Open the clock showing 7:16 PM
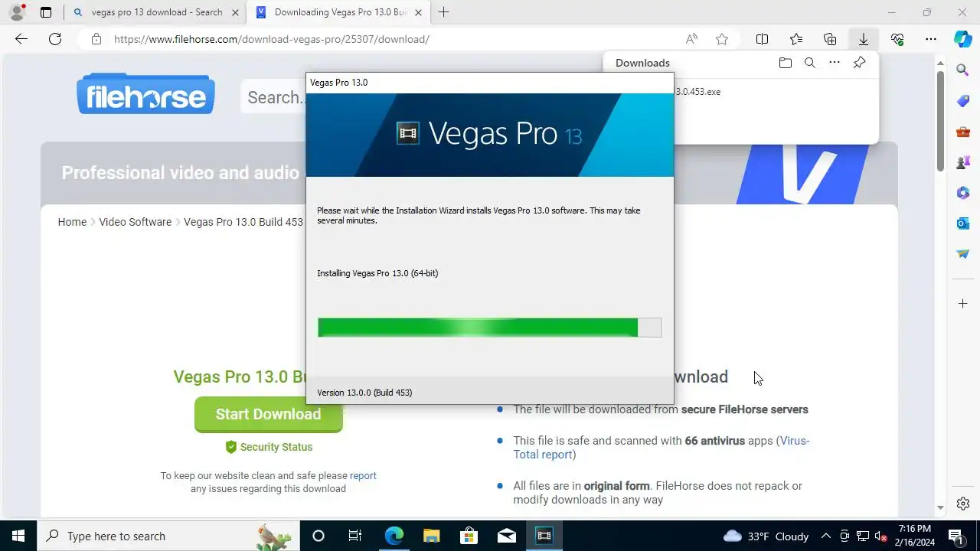 click(916, 536)
